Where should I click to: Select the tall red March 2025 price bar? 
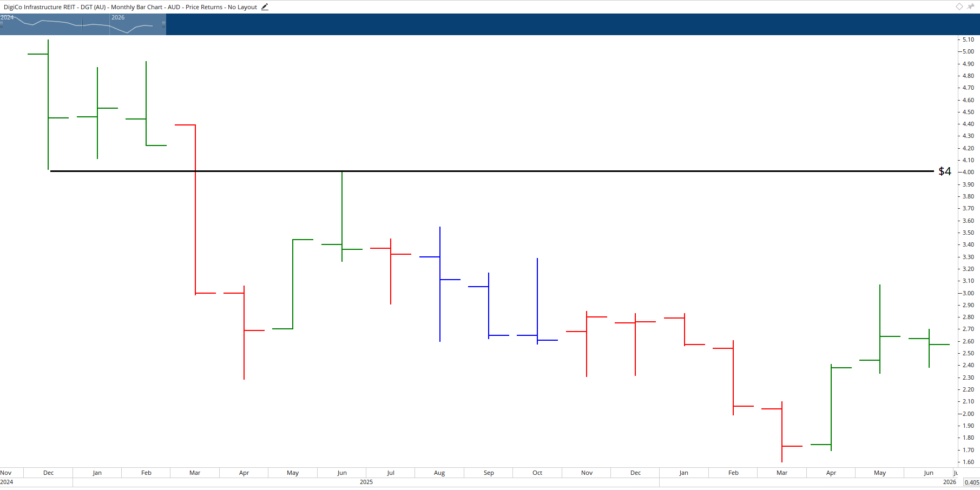tap(195, 210)
